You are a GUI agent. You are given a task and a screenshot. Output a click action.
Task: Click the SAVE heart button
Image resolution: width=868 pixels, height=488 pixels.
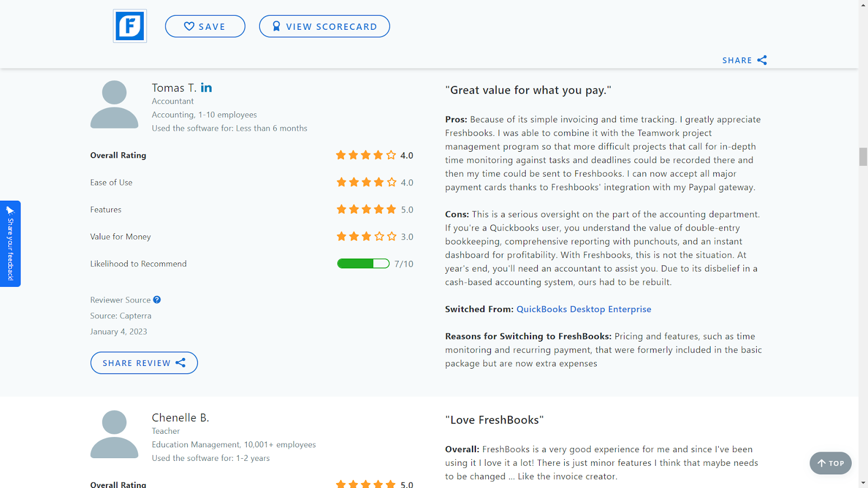[x=205, y=26]
